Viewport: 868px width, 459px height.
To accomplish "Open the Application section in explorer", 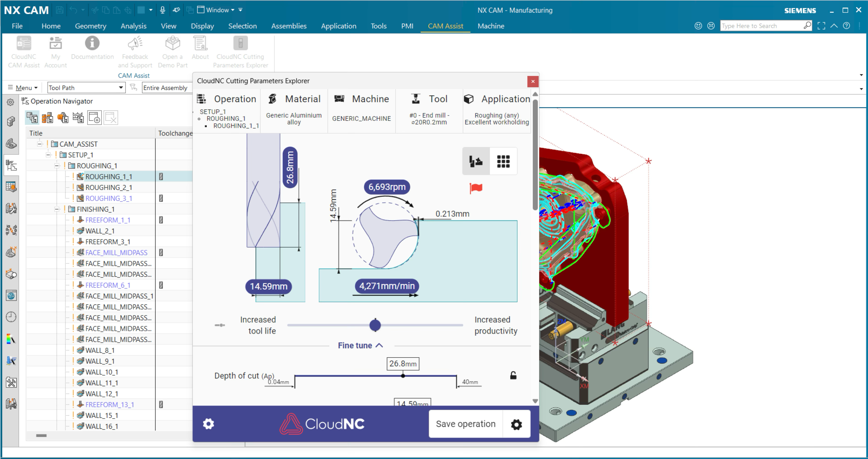I will click(x=497, y=110).
